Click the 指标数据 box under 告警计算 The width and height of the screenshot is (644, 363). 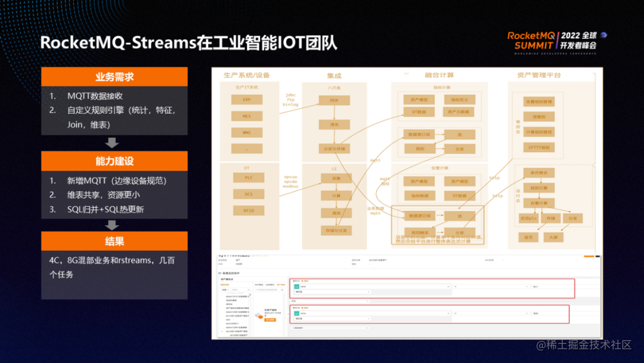click(x=419, y=196)
